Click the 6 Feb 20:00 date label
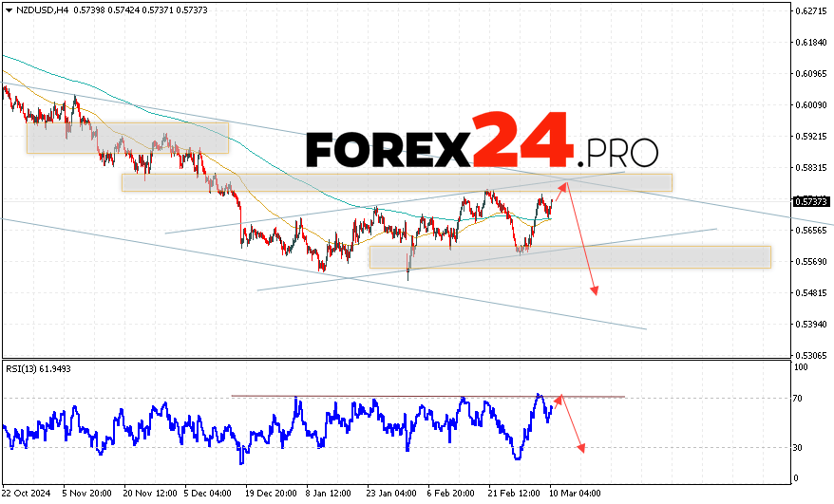Screen dimensions: 834x504 [451, 495]
